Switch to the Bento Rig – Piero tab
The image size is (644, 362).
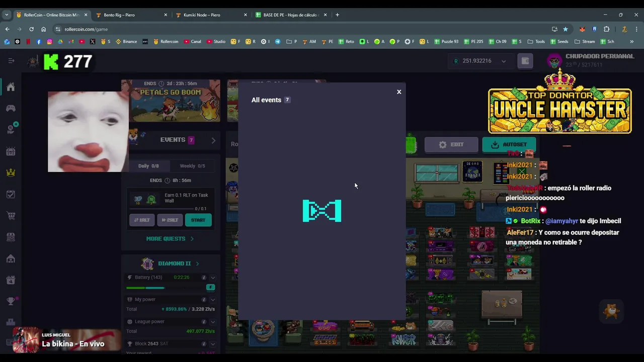131,15
